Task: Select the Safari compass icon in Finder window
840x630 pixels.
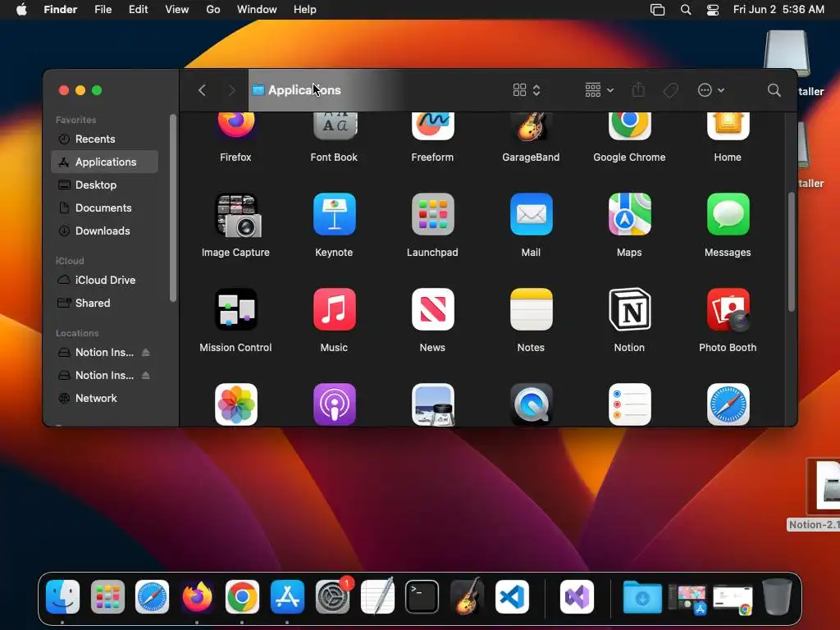Action: point(728,404)
